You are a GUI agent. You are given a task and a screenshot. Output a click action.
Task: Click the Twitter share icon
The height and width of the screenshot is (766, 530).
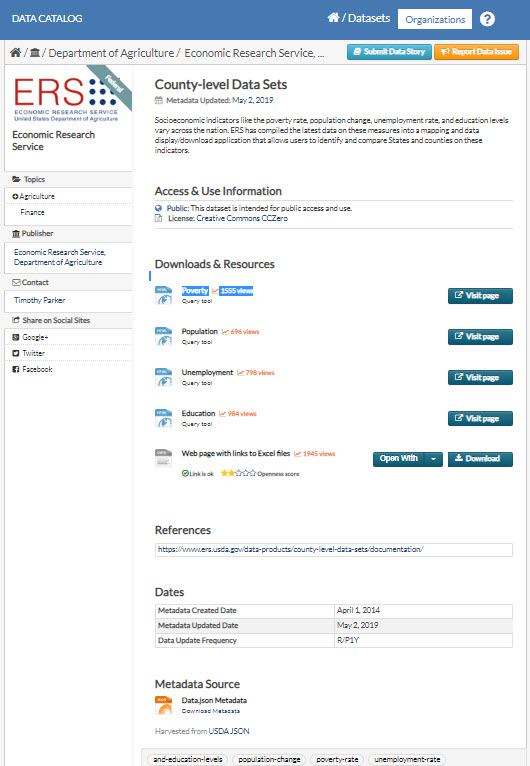point(16,353)
